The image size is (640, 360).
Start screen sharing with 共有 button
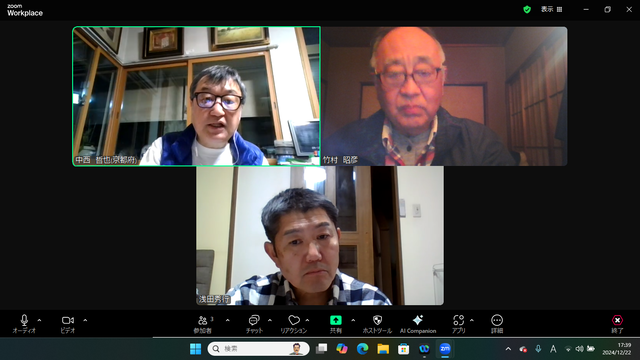tap(336, 324)
